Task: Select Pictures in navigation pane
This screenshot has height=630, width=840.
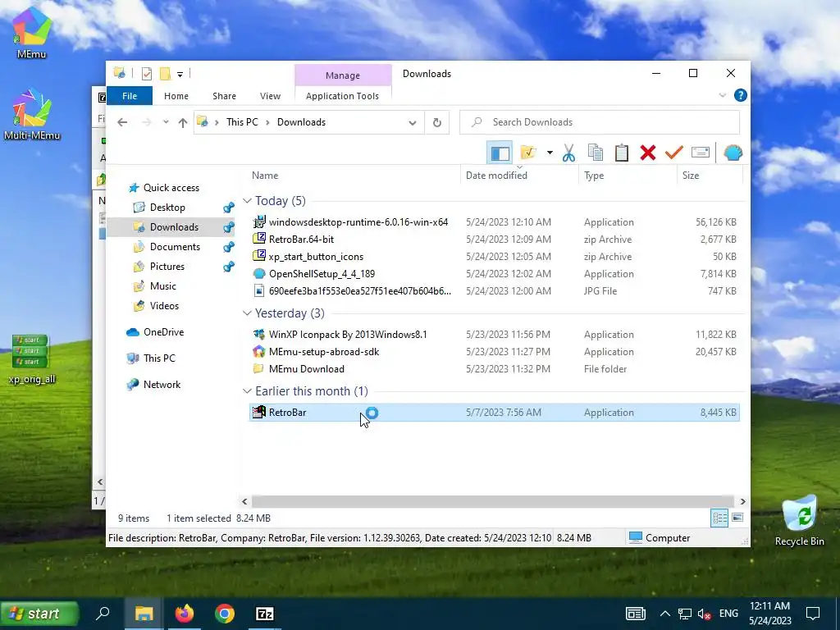Action: click(x=167, y=267)
